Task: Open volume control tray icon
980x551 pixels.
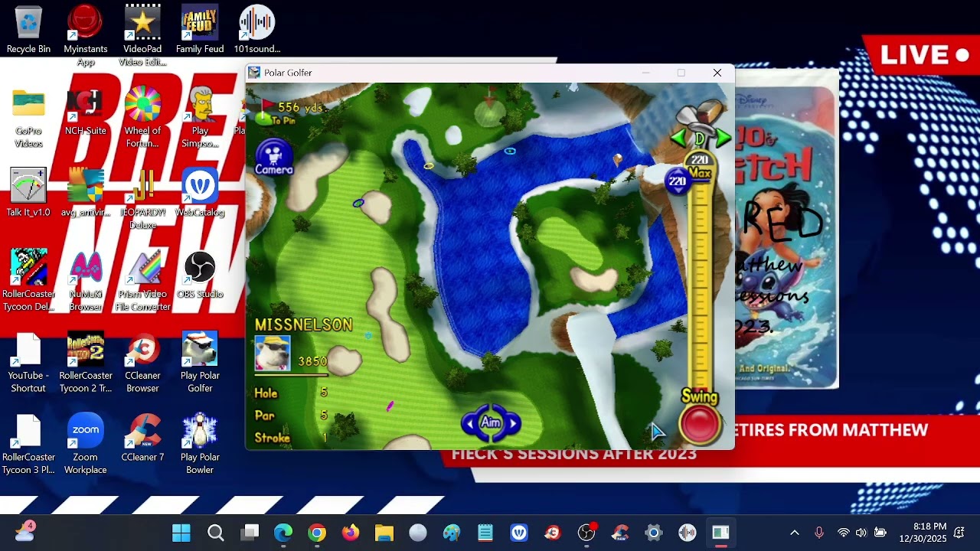Action: point(861,533)
